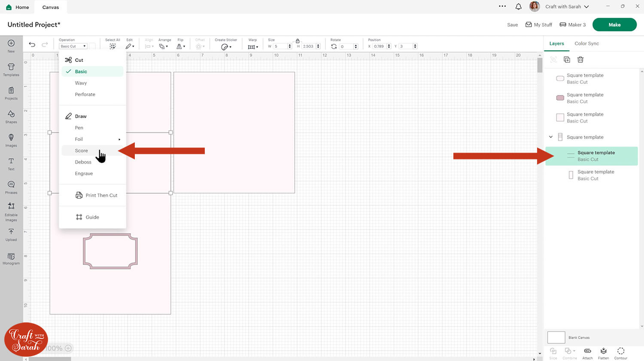
Task: Click the width W input field
Action: pos(280,46)
